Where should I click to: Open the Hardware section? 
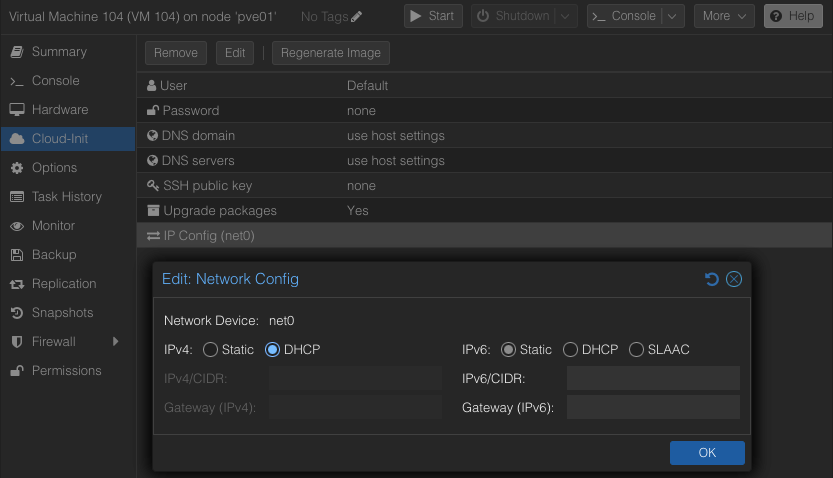tap(60, 110)
